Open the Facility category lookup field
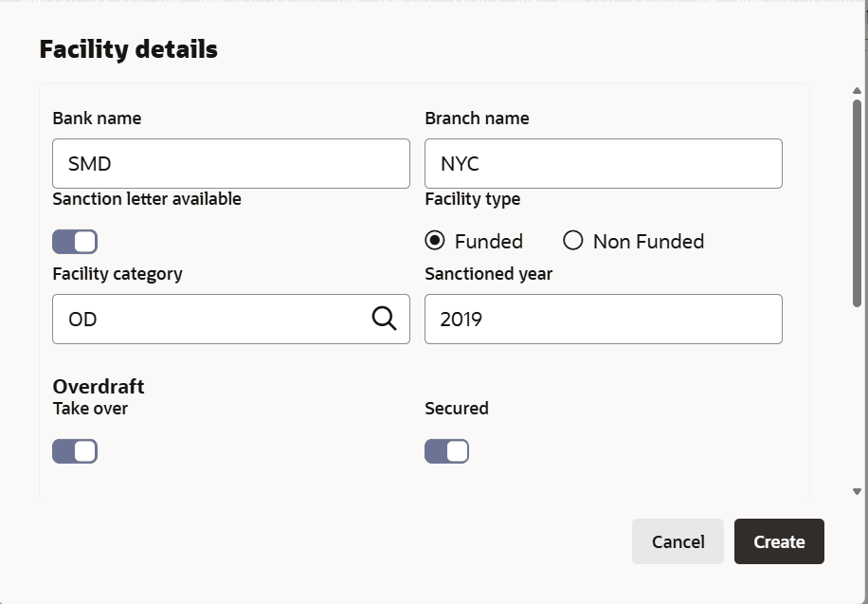 coord(208,320)
